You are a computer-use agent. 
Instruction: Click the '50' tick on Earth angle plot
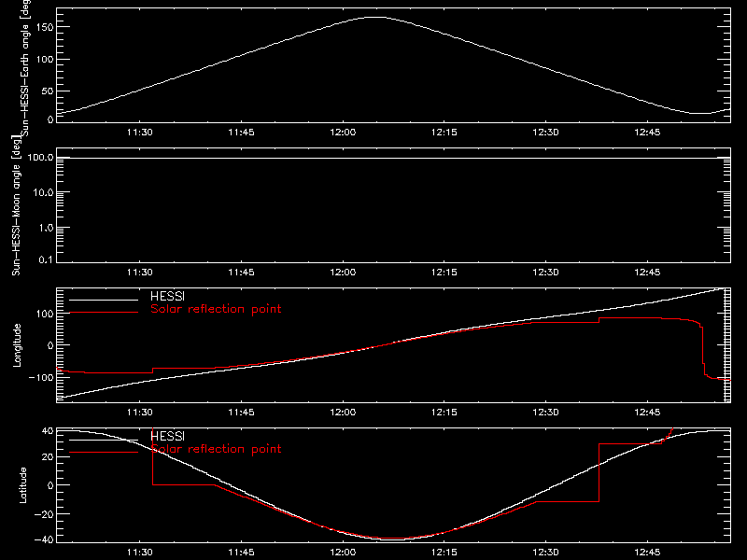pyautogui.click(x=48, y=91)
